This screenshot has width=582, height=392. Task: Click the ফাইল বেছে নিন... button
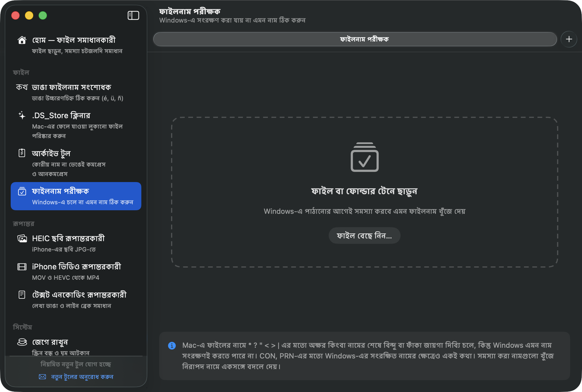pyautogui.click(x=364, y=236)
